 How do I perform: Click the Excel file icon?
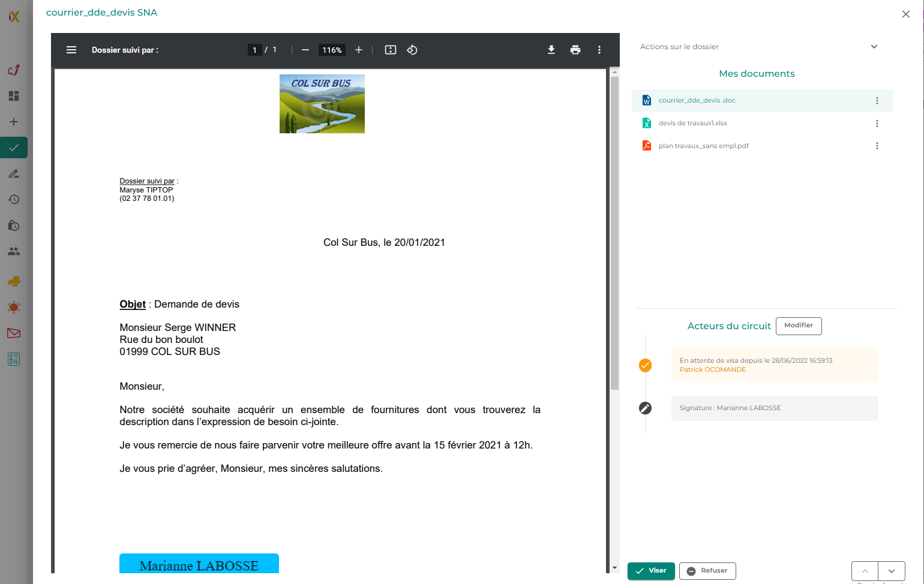coord(647,123)
